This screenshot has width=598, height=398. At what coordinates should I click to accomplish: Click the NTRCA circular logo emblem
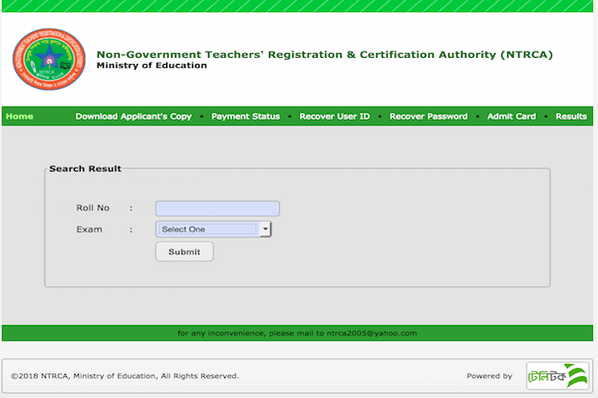pyautogui.click(x=49, y=59)
